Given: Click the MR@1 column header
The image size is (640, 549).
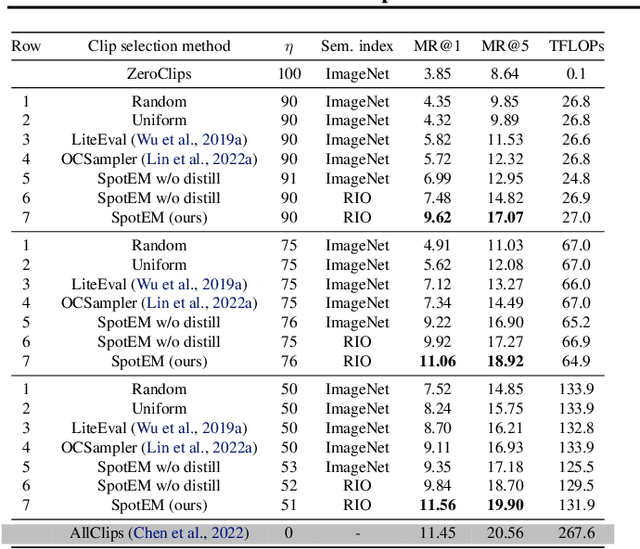Looking at the screenshot, I should [437, 46].
